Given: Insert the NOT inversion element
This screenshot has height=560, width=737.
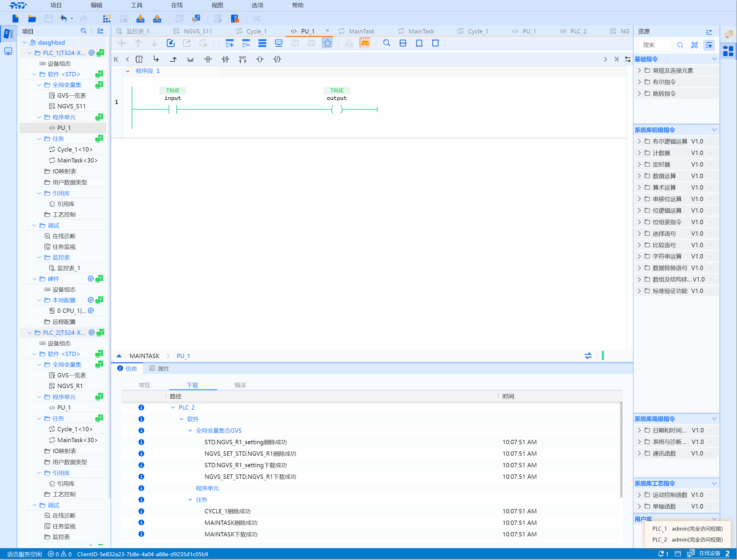Looking at the screenshot, I should coord(243,59).
